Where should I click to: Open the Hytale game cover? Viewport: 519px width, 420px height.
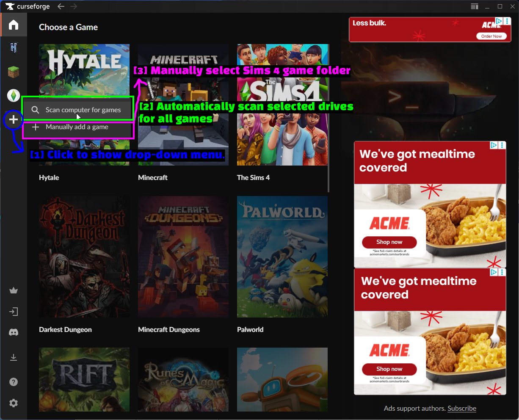(x=84, y=105)
